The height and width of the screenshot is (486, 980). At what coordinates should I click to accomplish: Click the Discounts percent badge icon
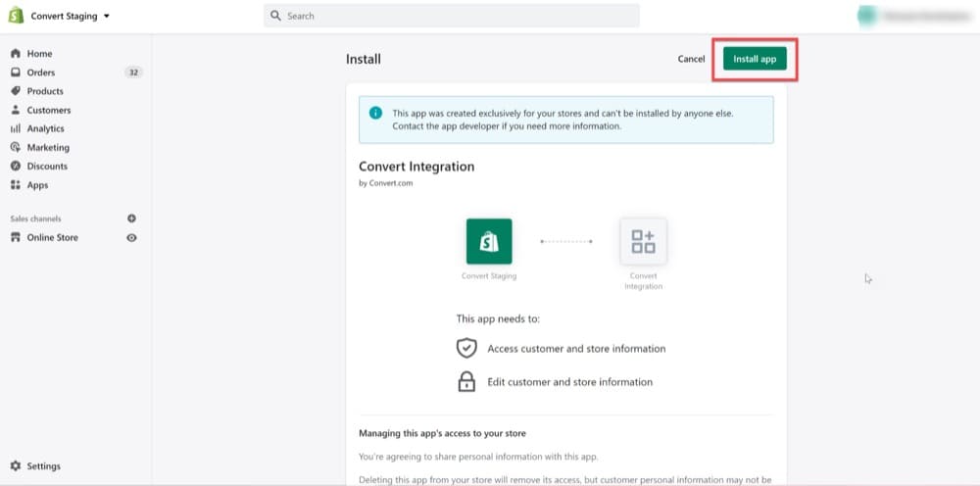[x=16, y=167]
